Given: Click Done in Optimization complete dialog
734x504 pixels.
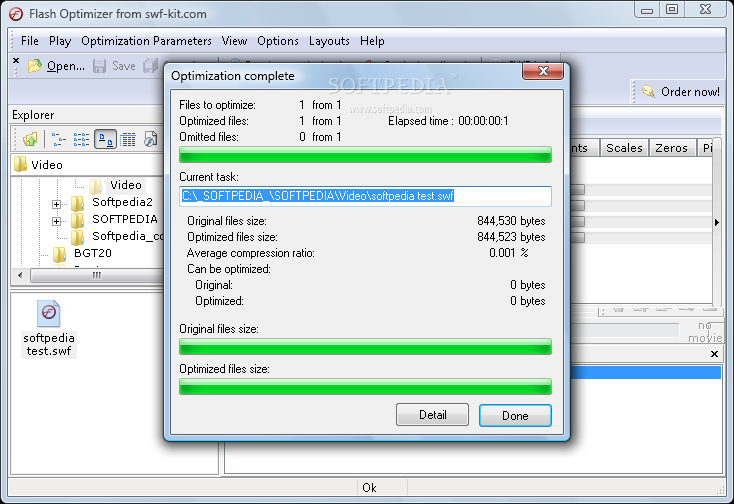Looking at the screenshot, I should (515, 416).
